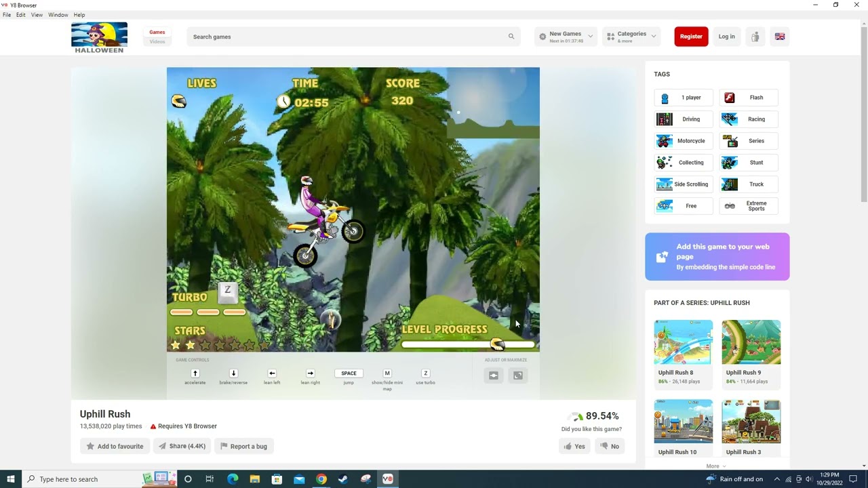
Task: Click the Driving tag icon
Action: coord(665,119)
